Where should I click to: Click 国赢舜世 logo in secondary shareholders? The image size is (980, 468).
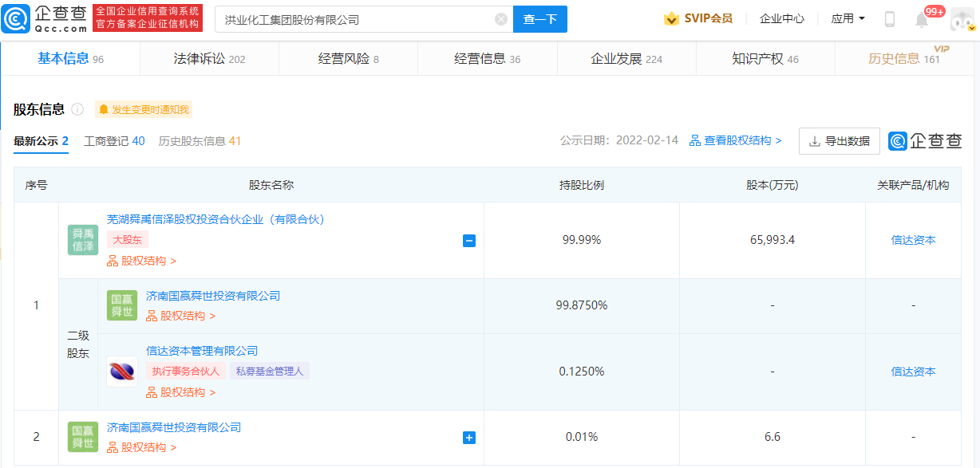coord(122,305)
